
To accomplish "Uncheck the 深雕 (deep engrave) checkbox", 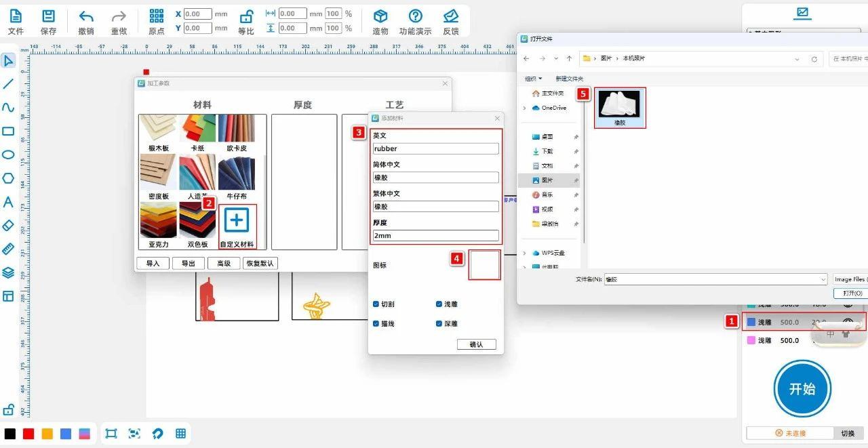I will coord(439,324).
